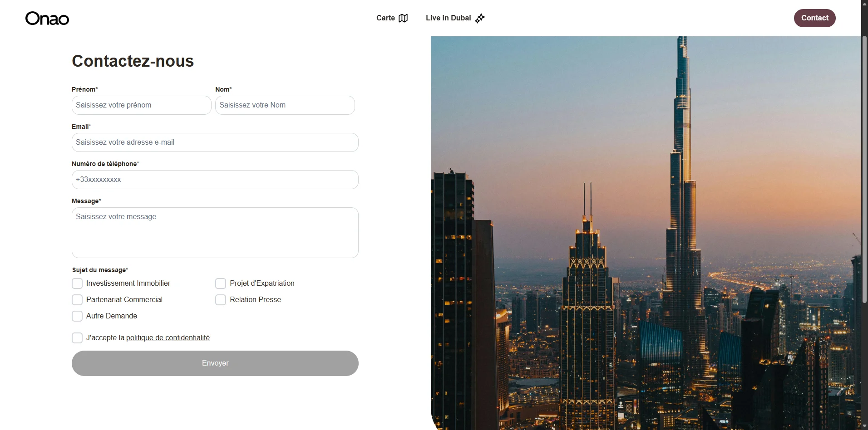The image size is (868, 430).
Task: Select the Autre Demande checkbox
Action: (77, 316)
